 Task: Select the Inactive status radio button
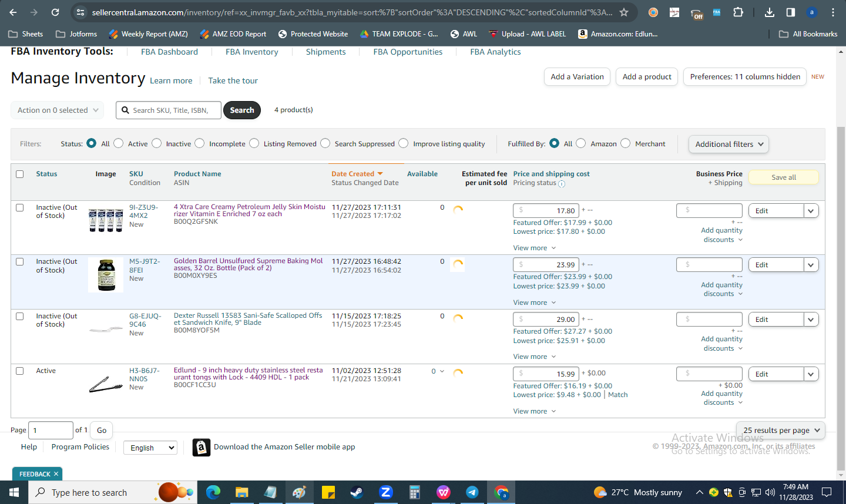[x=157, y=143]
